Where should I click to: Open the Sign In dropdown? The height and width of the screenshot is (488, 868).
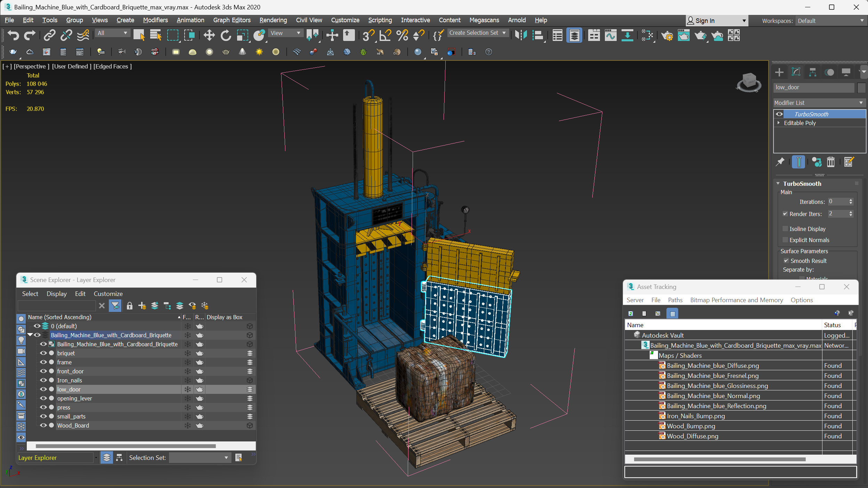pyautogui.click(x=717, y=21)
